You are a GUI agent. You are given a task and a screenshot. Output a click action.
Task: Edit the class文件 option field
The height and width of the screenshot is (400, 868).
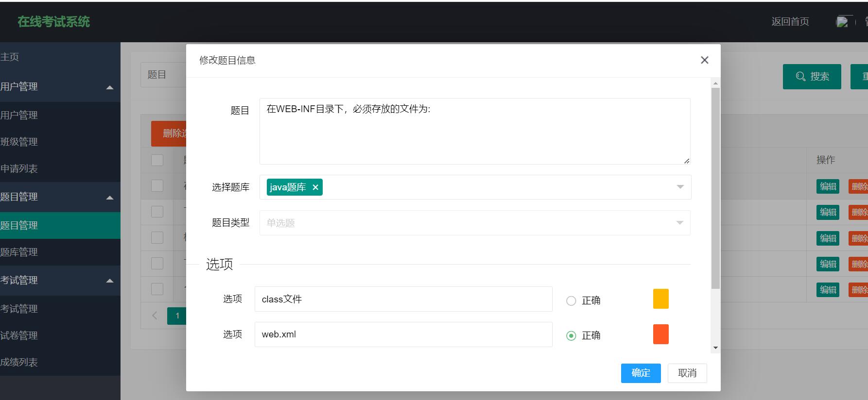click(403, 299)
